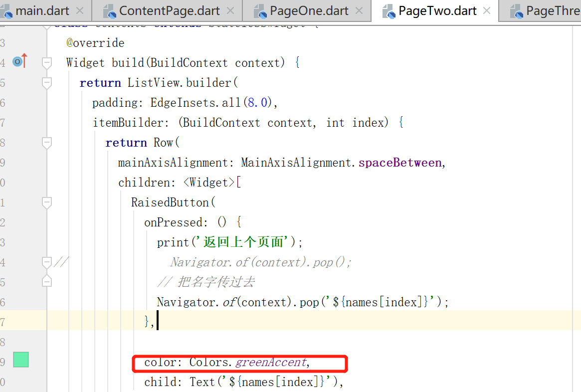The width and height of the screenshot is (581, 392).
Task: Click 'children: <Widget>[' line
Action: (180, 183)
